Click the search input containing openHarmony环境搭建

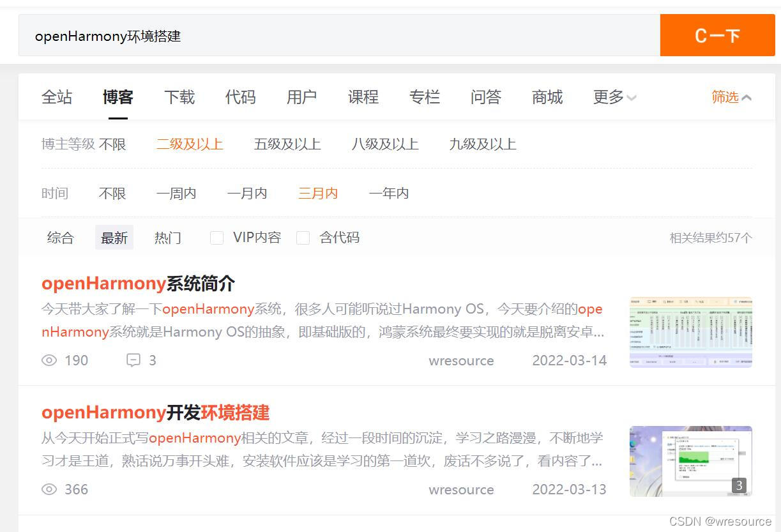[x=255, y=36]
